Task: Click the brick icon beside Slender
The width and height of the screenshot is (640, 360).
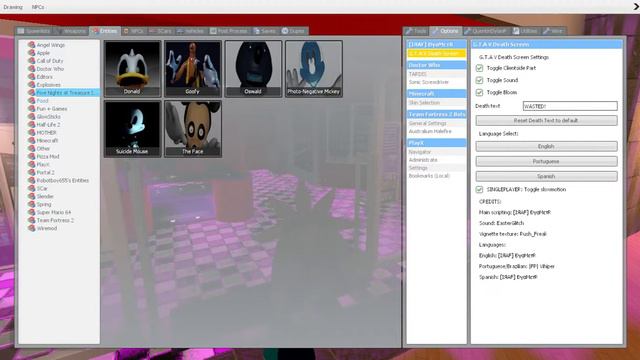Action: (x=31, y=196)
